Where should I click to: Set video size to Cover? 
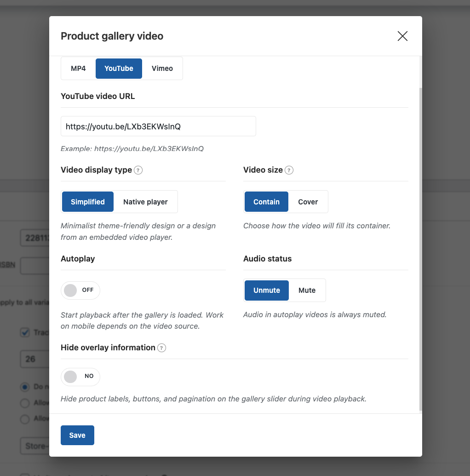click(308, 202)
